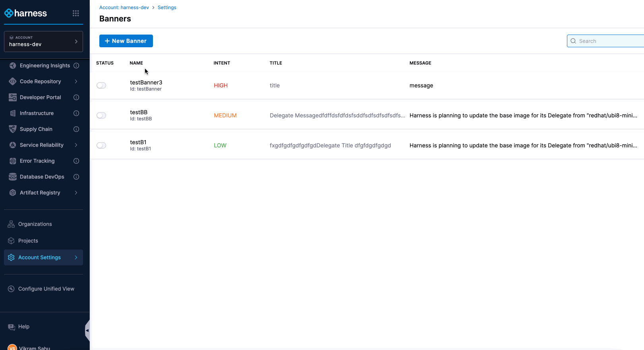The image size is (644, 350).
Task: Click the Supply Chain shield icon
Action: pos(13,129)
